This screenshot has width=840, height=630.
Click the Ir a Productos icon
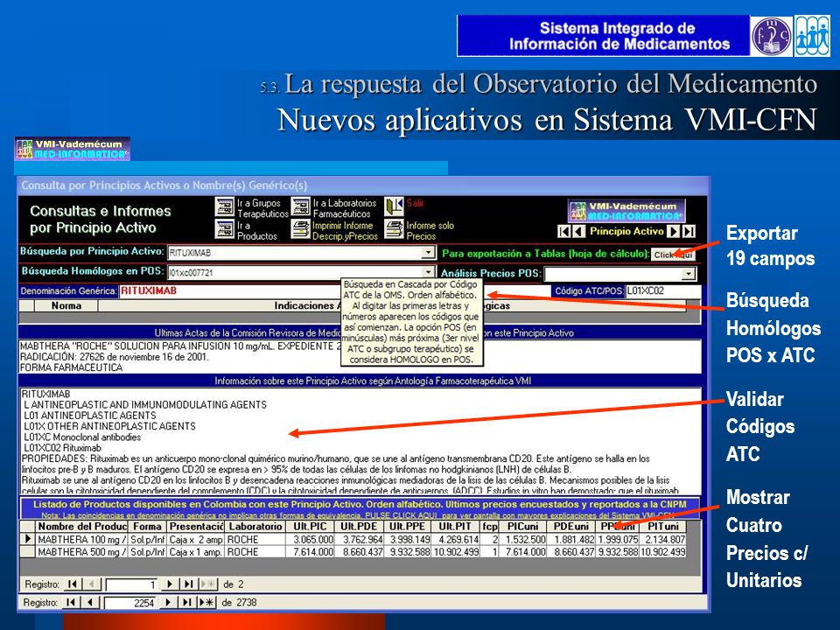[225, 228]
